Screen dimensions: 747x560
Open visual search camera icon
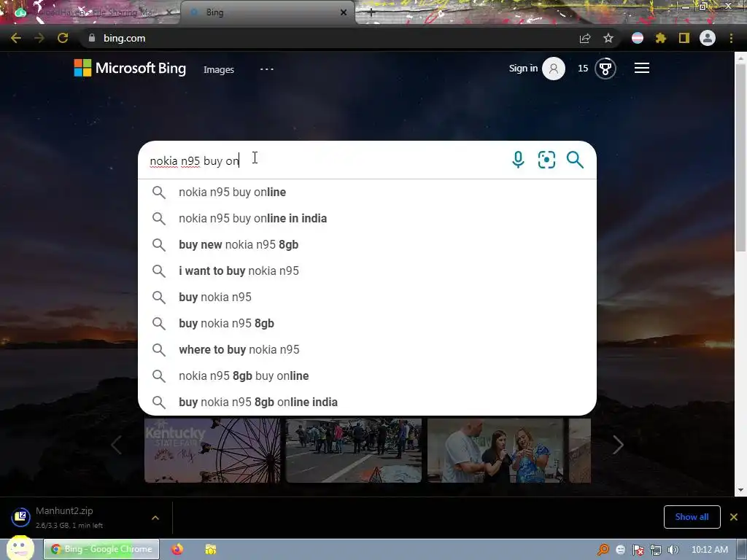(x=546, y=160)
